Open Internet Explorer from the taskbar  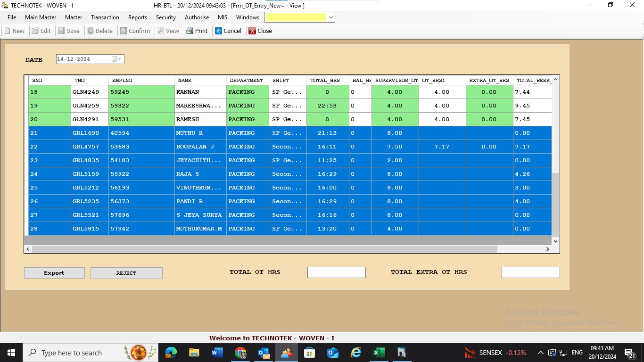355,353
